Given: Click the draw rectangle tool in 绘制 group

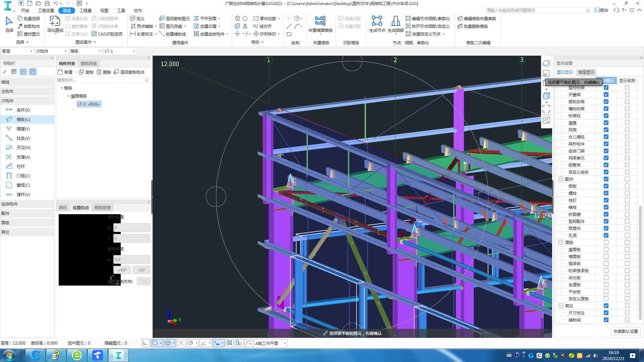Looking at the screenshot, I should (289, 34).
